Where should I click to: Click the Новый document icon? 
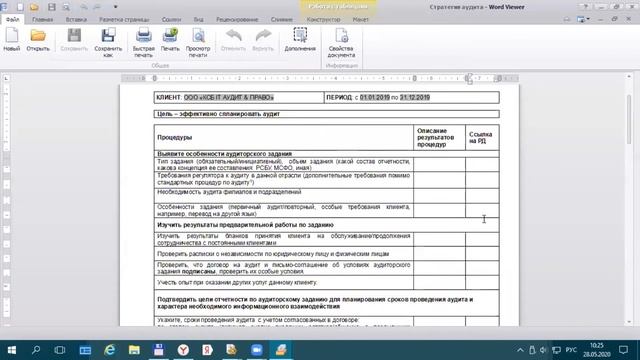pyautogui.click(x=12, y=36)
